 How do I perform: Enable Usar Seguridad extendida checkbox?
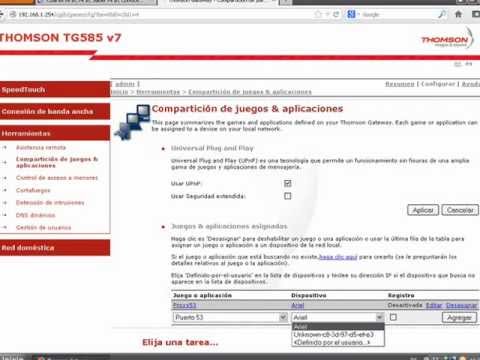coord(288,196)
